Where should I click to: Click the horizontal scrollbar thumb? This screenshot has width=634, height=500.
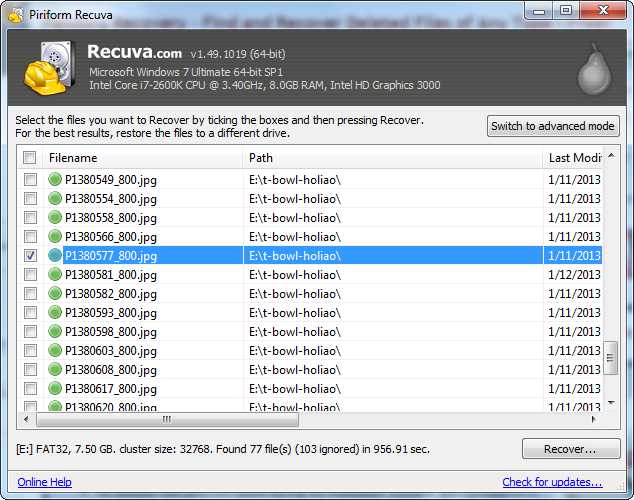(167, 419)
